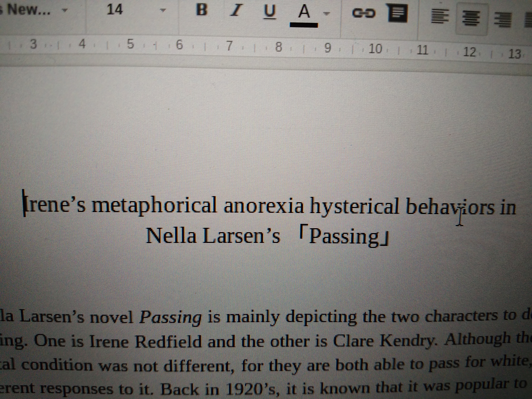Open the text color picker
The height and width of the screenshot is (399, 532).
304,16
